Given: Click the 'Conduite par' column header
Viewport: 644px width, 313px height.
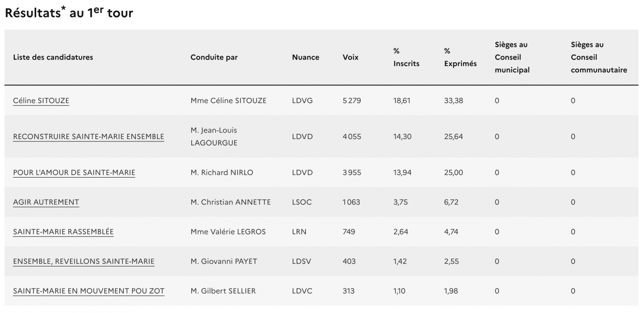Looking at the screenshot, I should point(214,57).
